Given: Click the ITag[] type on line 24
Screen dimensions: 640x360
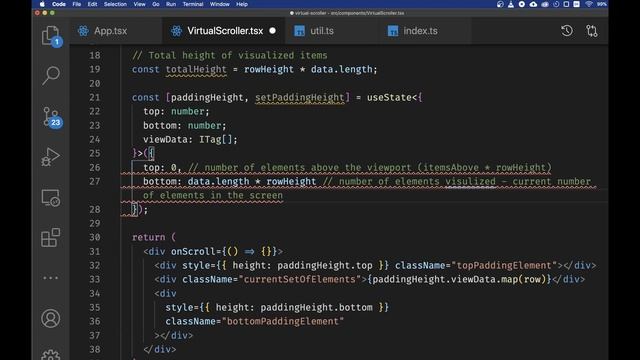Looking at the screenshot, I should coord(216,140).
